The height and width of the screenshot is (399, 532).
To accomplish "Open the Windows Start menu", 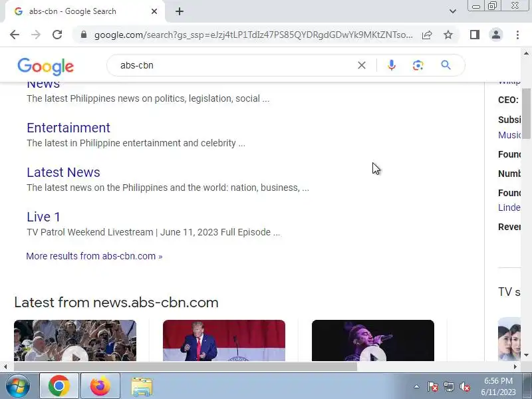I will tap(18, 386).
